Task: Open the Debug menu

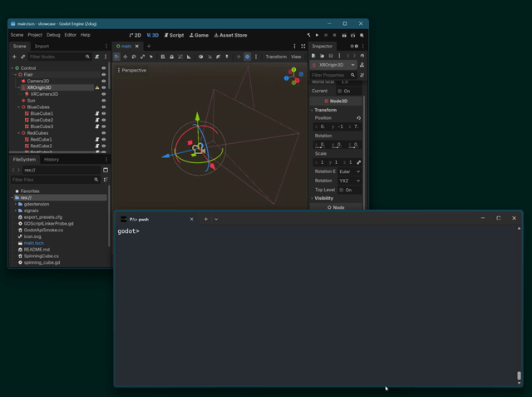Action: click(53, 35)
